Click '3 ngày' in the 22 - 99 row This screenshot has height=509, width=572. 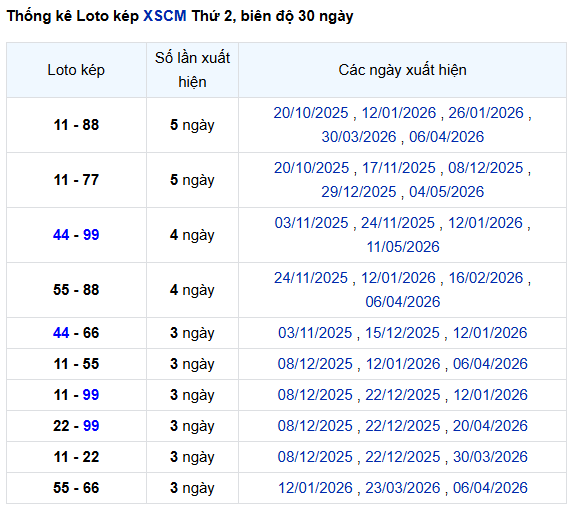point(192,426)
